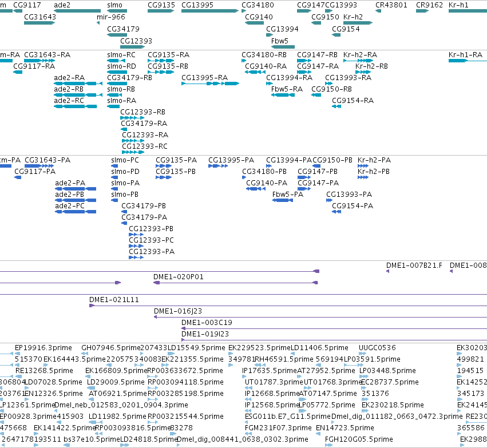Click the CG9135-RA transcript label
Screen dimensions: 487x448
coord(168,55)
